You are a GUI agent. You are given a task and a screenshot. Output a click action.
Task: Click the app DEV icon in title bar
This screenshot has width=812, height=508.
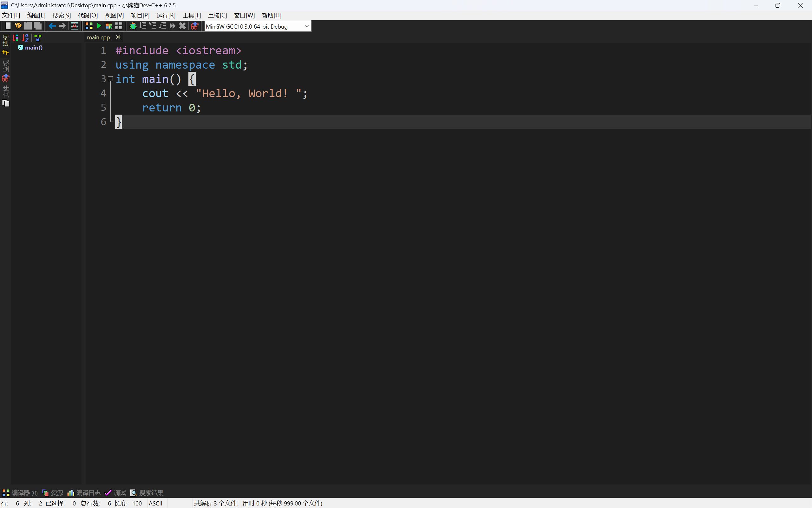tap(4, 5)
